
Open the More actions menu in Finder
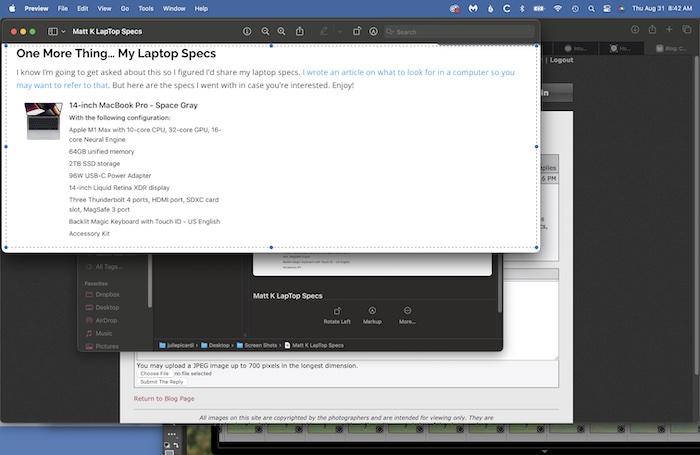(x=407, y=315)
